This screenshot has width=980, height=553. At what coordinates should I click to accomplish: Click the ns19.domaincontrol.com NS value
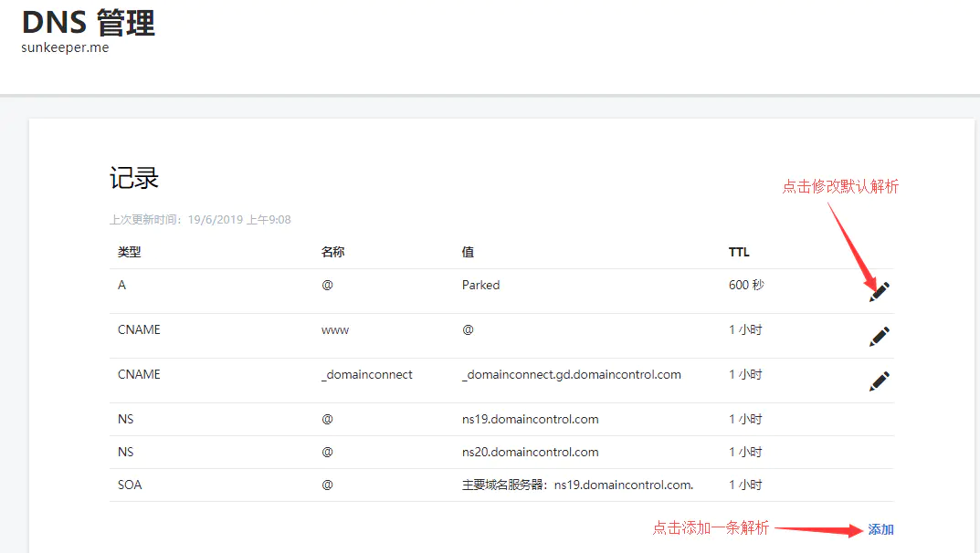tap(530, 420)
